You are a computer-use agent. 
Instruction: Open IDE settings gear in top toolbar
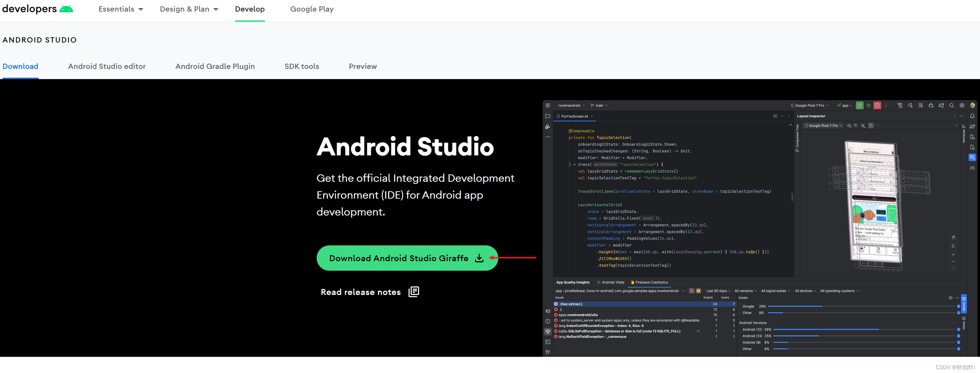[x=962, y=105]
